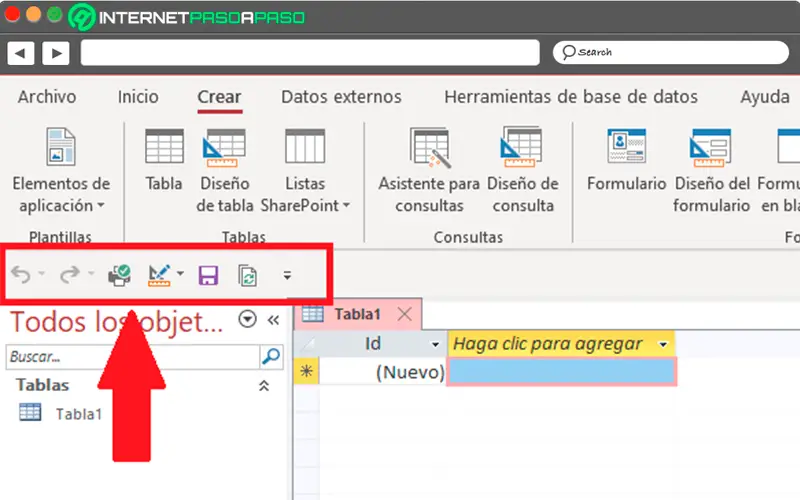Open Listas SharePoint menu
This screenshot has width=800, height=500.
(x=305, y=171)
